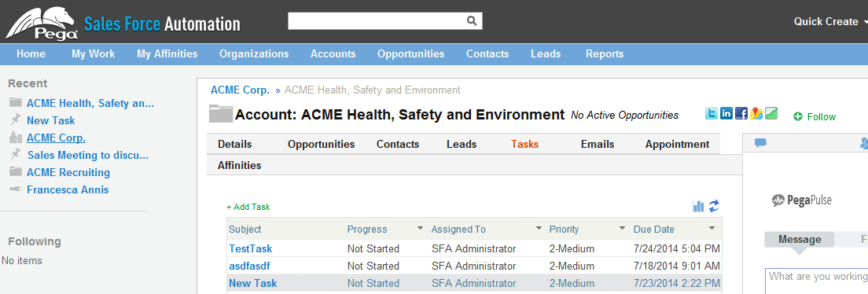Switch to the Affinities tab

click(x=239, y=165)
